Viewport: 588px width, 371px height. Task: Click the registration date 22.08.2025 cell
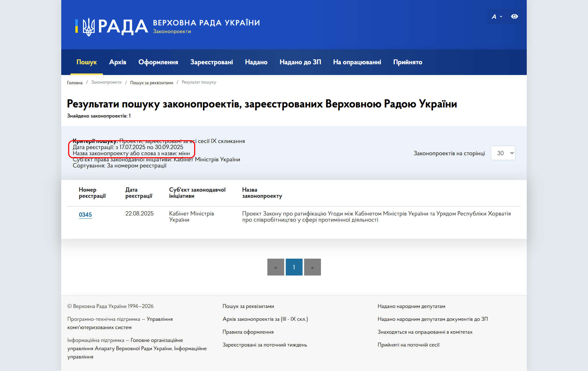point(139,213)
